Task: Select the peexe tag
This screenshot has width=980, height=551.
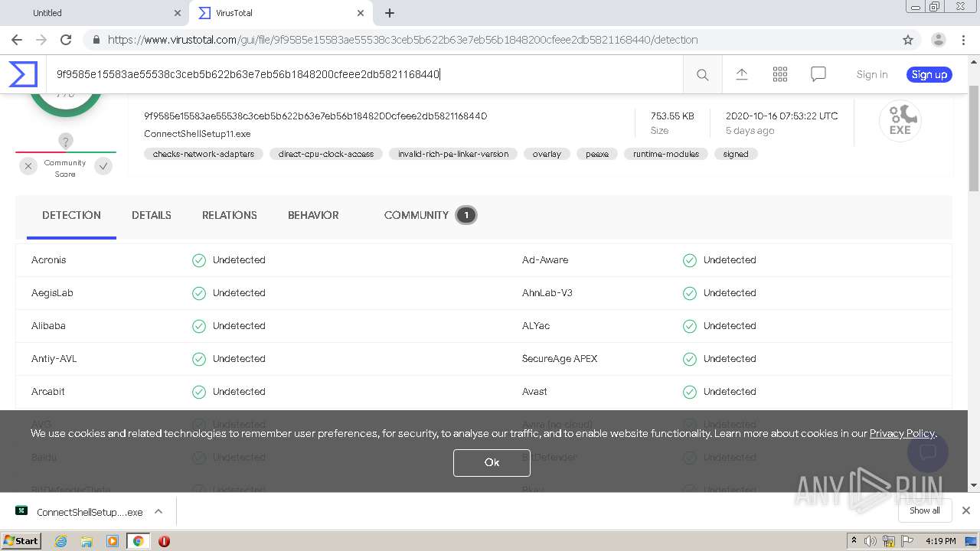Action: (597, 154)
